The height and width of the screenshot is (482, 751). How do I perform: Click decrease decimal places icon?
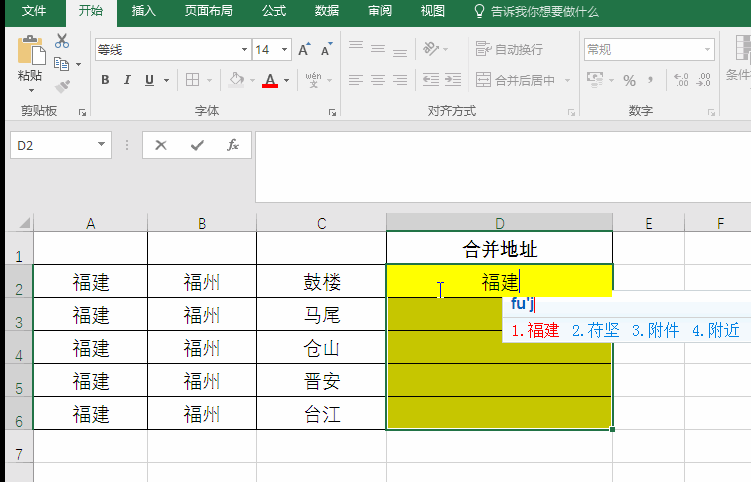pyautogui.click(x=703, y=80)
